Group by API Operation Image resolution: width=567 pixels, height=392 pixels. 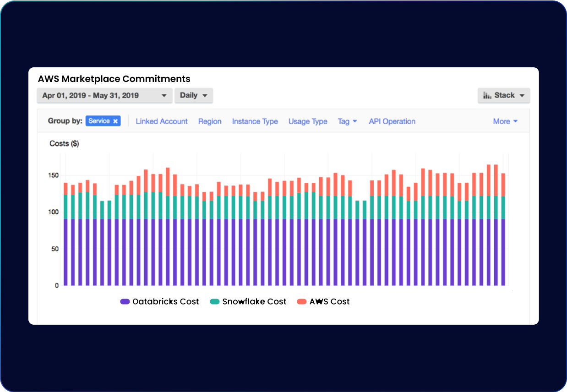pyautogui.click(x=392, y=121)
